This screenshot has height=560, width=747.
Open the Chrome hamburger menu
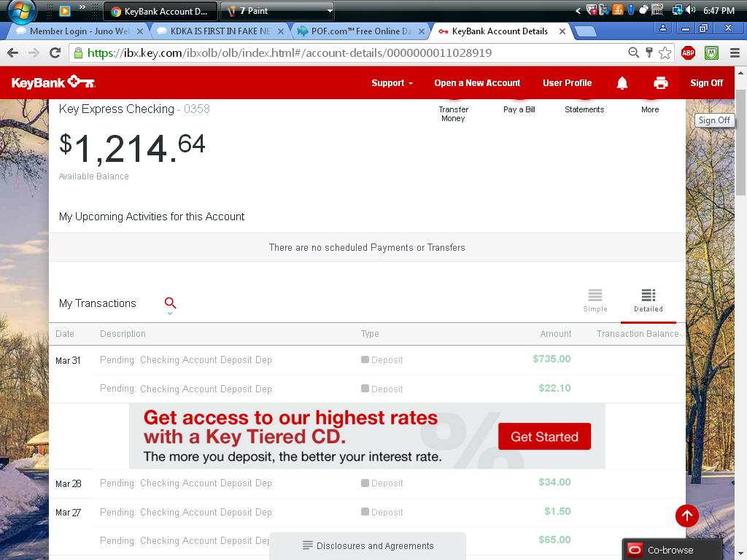tap(735, 52)
